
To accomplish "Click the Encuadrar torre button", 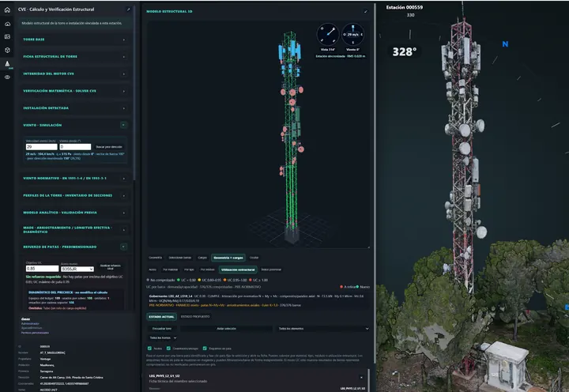I will (162, 329).
